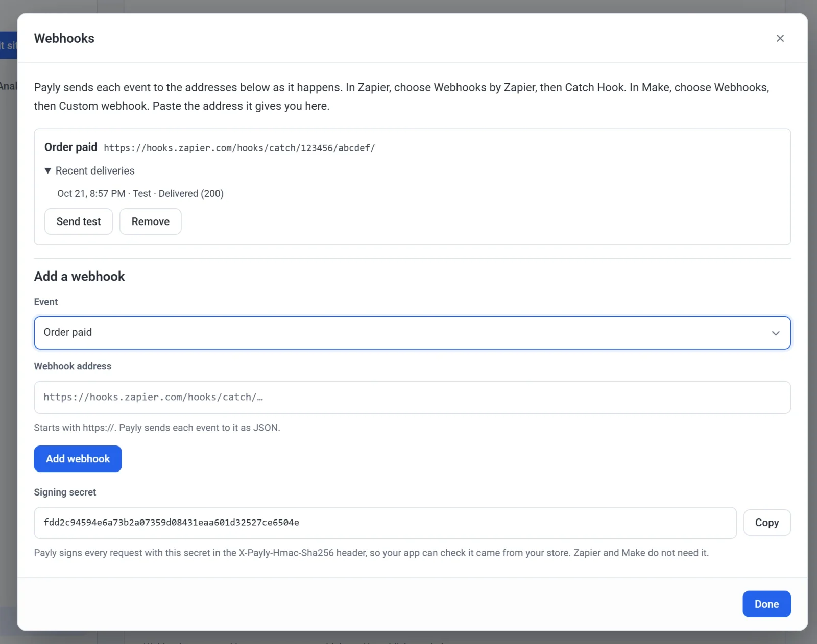Collapse the Recent deliveries section
The width and height of the screenshot is (817, 644).
[x=89, y=170]
